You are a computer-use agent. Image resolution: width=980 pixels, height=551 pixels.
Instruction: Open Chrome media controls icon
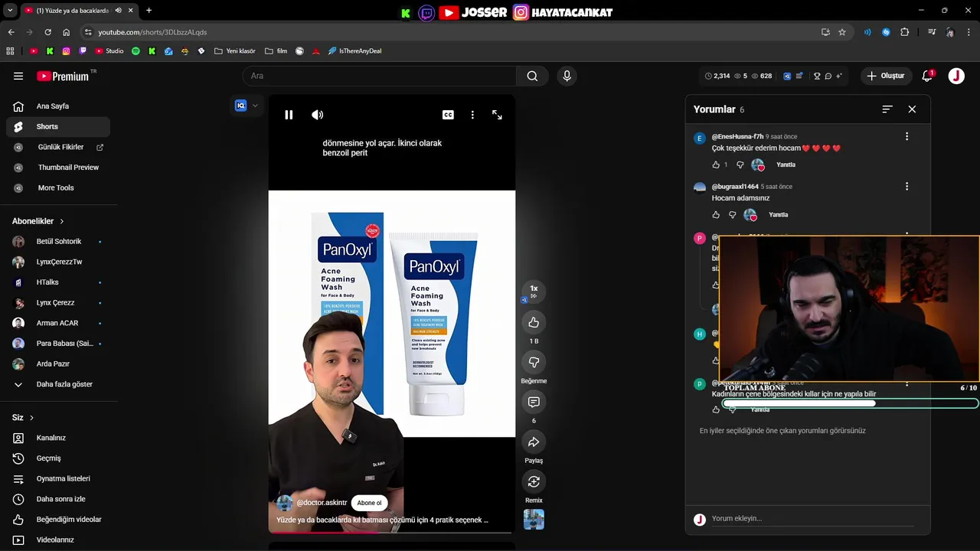pos(932,32)
